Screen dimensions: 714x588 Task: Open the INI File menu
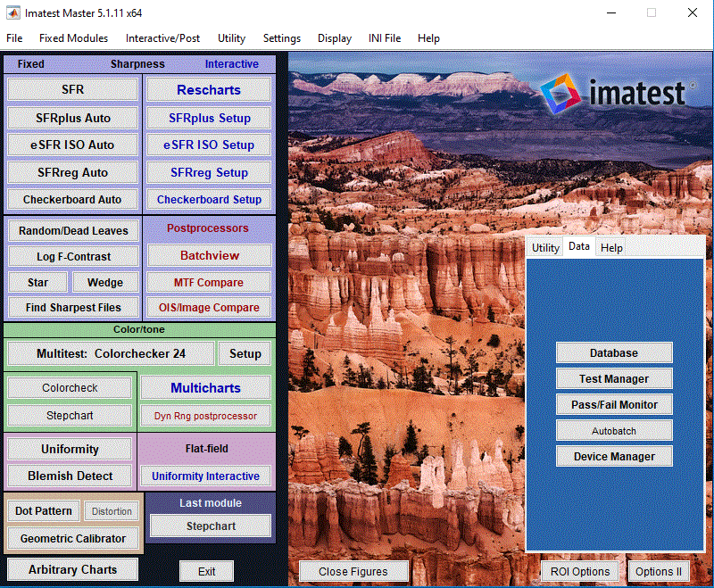tap(385, 38)
